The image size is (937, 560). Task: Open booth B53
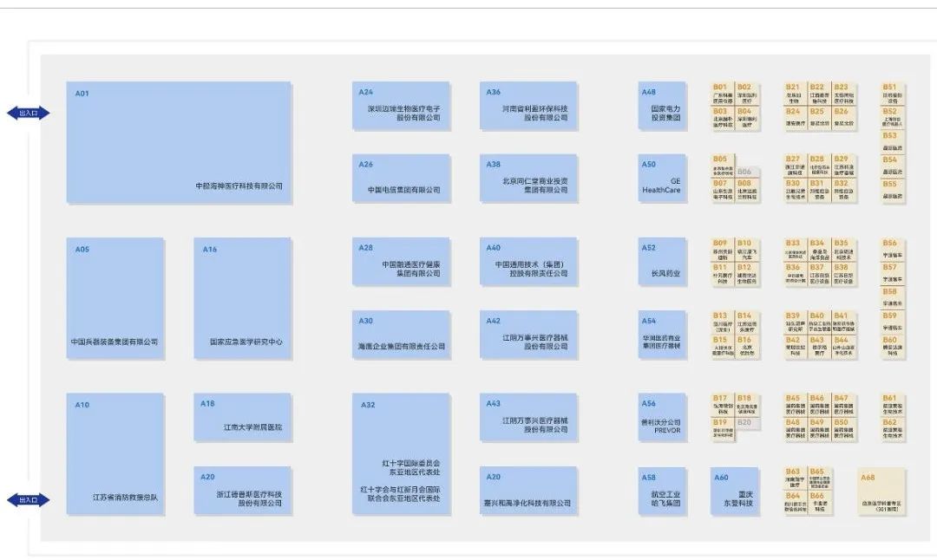click(x=894, y=143)
